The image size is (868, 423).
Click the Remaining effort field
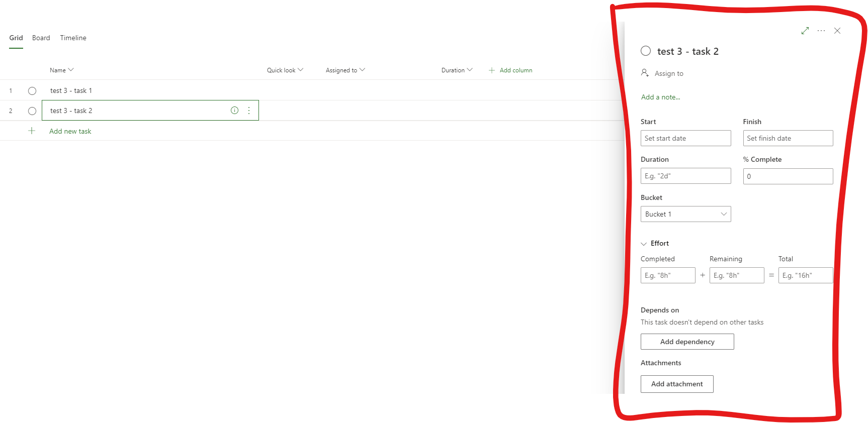coord(737,275)
